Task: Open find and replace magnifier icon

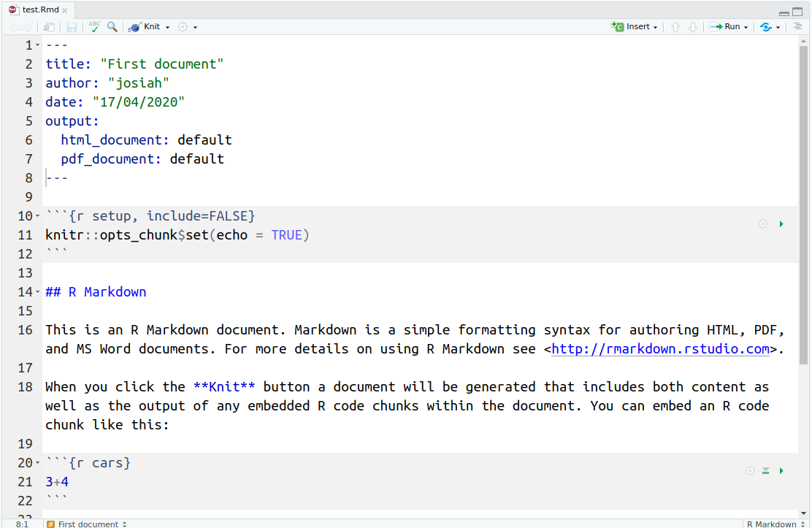Action: tap(112, 27)
